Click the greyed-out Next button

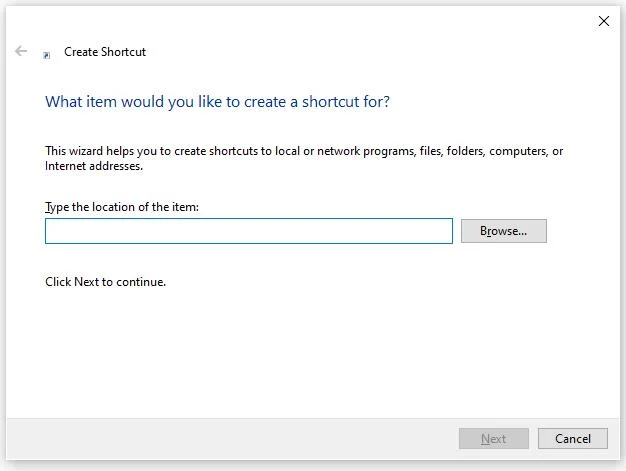tap(493, 438)
